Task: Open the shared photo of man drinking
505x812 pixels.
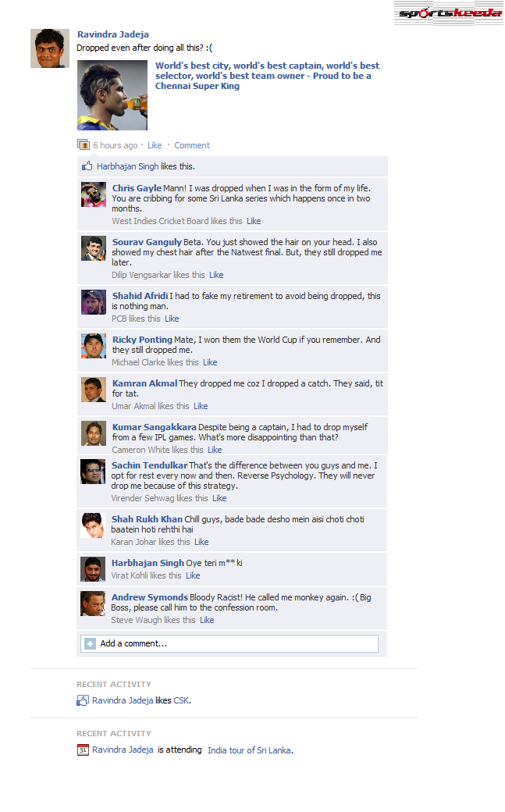Action: 112,95
